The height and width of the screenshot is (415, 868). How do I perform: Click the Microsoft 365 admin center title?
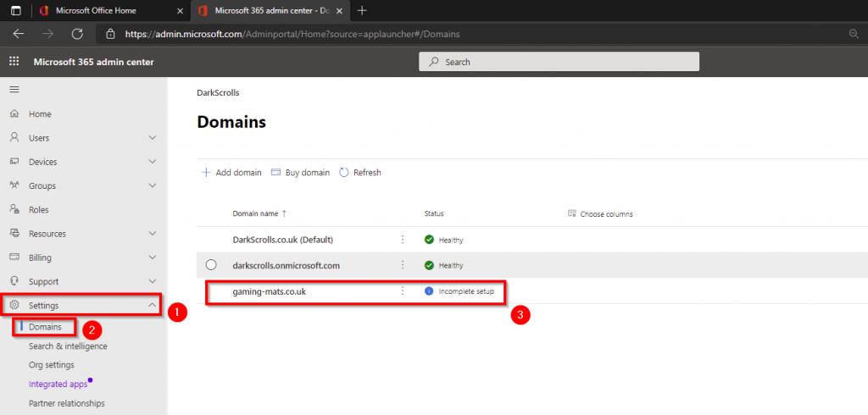[93, 62]
